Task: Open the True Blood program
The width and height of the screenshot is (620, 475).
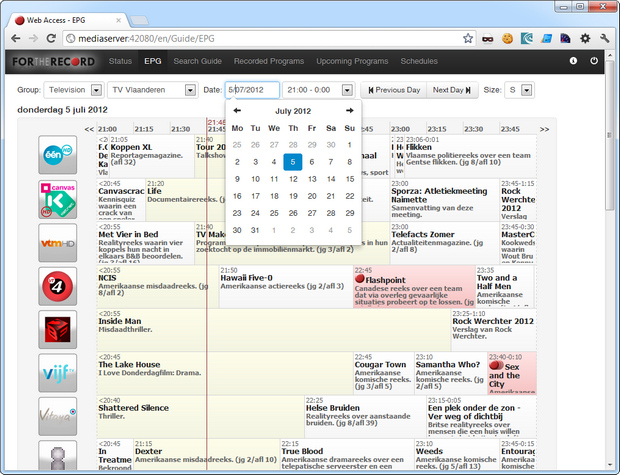Action: click(347, 455)
